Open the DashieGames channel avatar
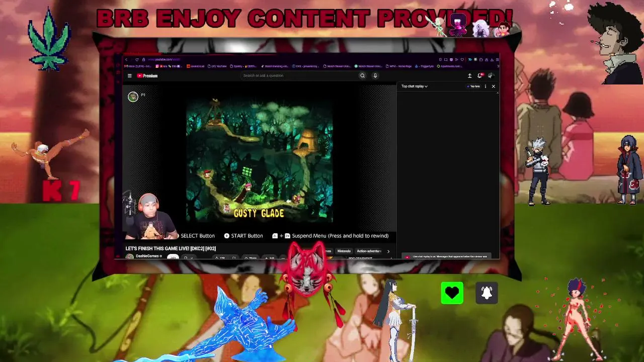This screenshot has width=644, height=362. click(130, 256)
